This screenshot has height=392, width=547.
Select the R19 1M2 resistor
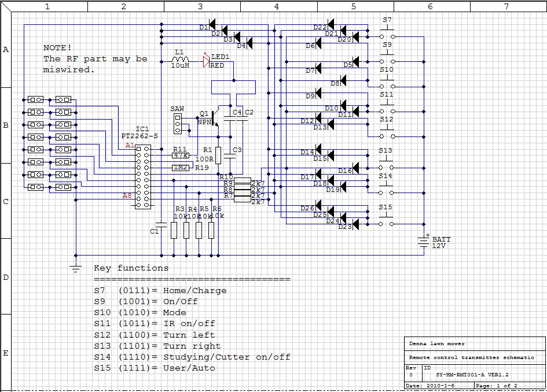point(181,168)
